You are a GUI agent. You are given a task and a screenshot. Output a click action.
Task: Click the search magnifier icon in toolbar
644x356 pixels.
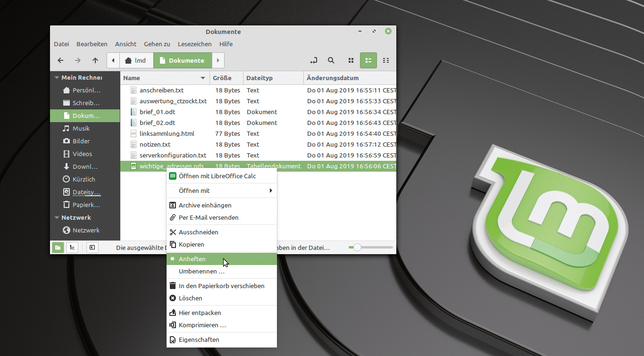[x=331, y=60]
